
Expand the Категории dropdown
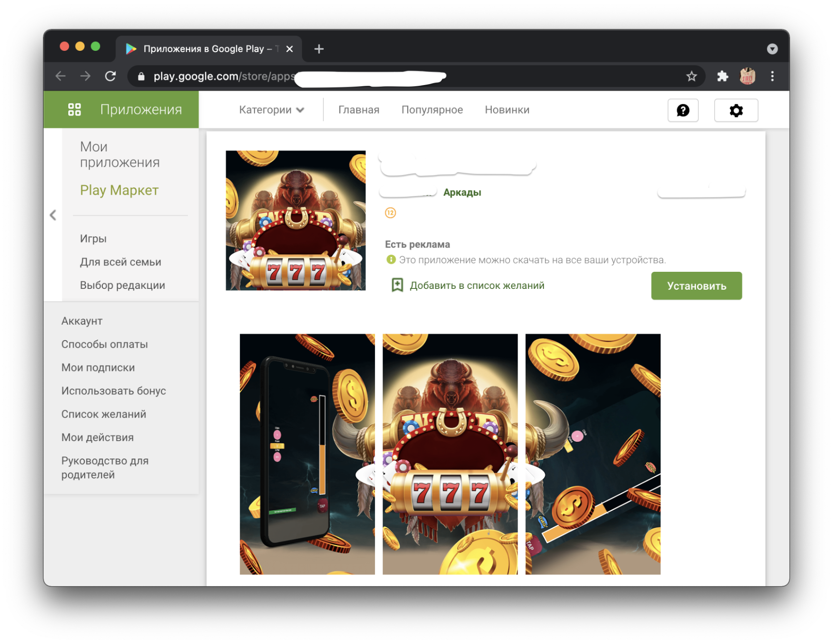coord(271,110)
